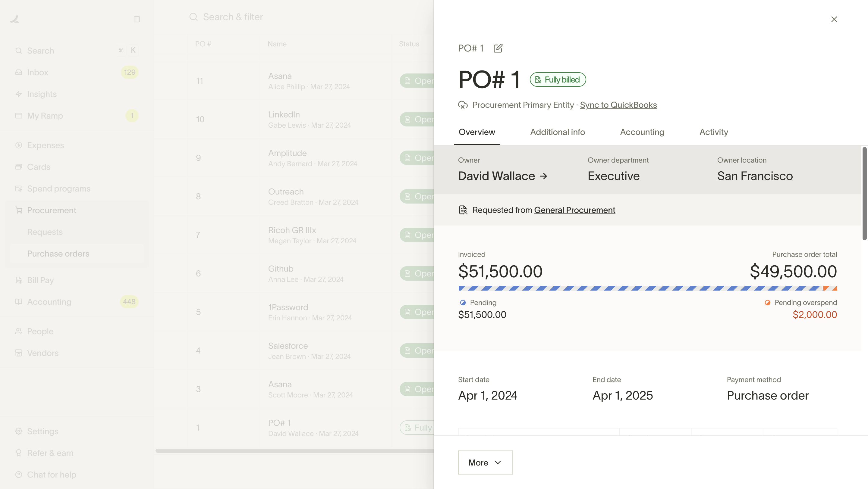The height and width of the screenshot is (489, 868).
Task: Click the Ramp logo icon
Action: (14, 19)
